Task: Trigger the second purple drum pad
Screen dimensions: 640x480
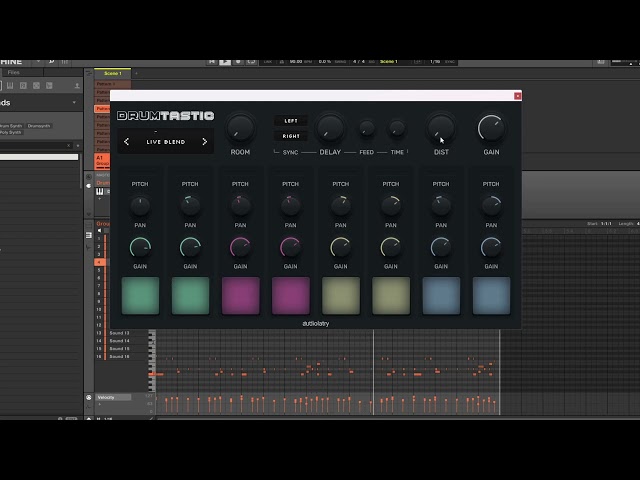Action: [291, 296]
